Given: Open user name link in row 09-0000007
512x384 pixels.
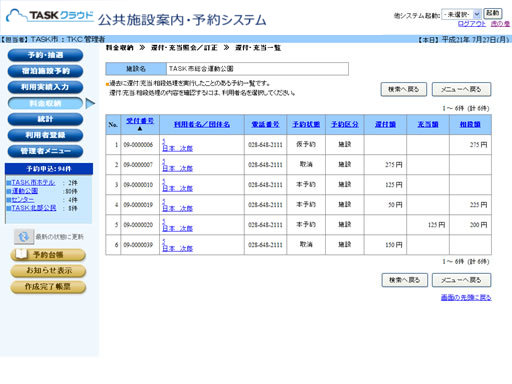Looking at the screenshot, I should click(177, 168).
